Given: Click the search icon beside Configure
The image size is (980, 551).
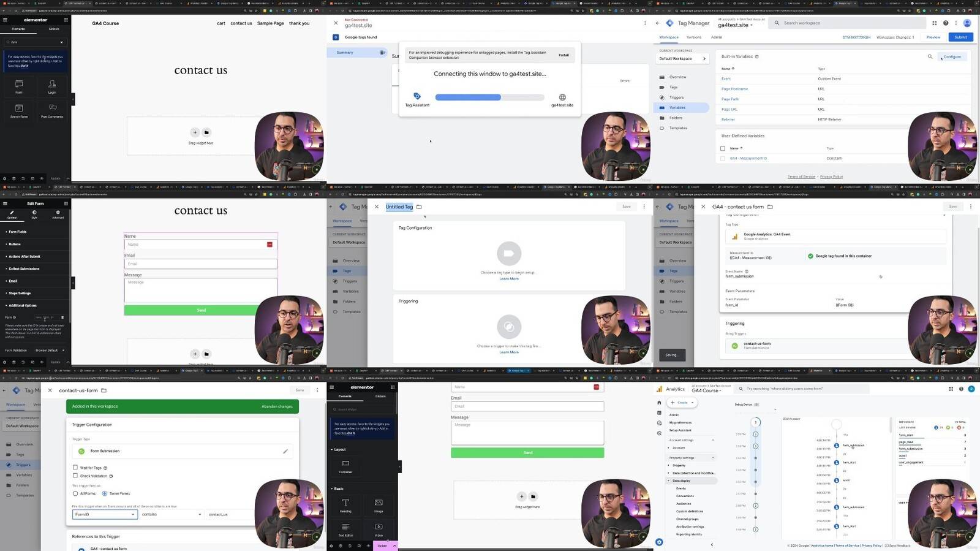Looking at the screenshot, I should coord(930,57).
